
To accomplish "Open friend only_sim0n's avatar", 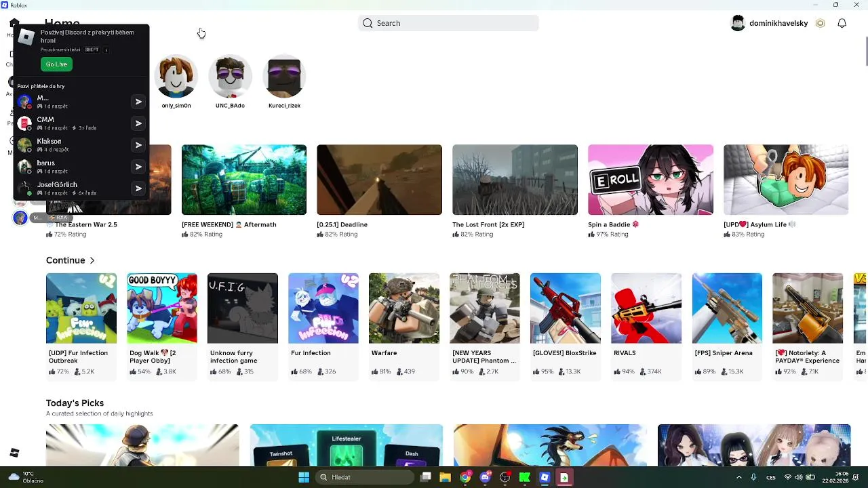I will point(176,77).
